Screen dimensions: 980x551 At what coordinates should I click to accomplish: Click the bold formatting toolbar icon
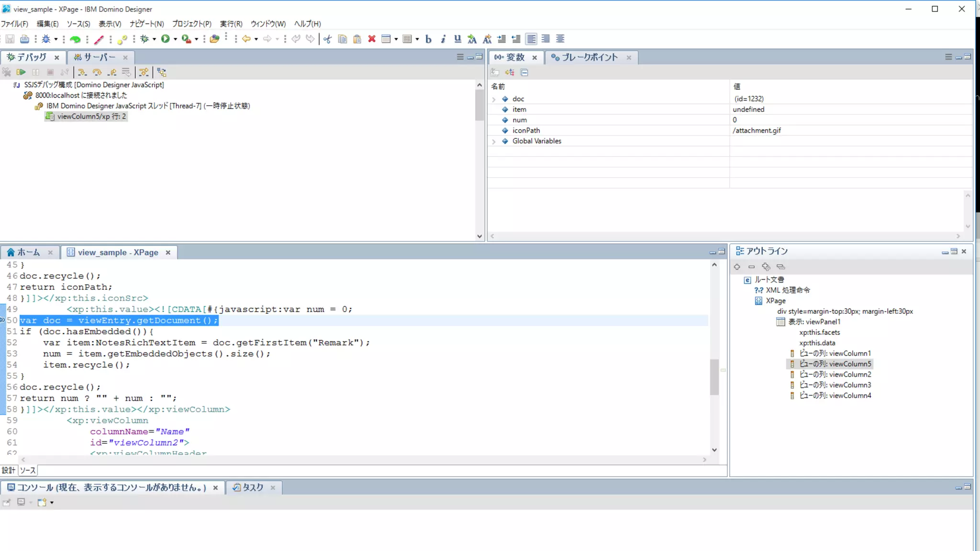pyautogui.click(x=428, y=39)
